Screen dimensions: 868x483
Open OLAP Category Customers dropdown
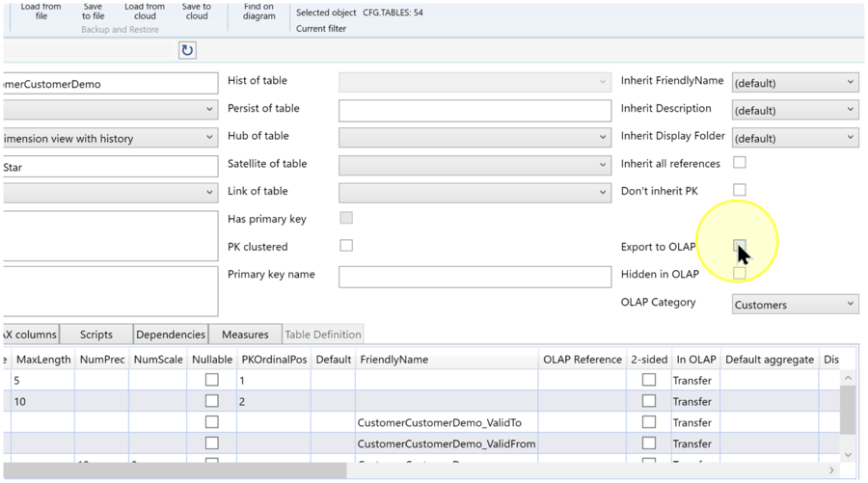795,305
